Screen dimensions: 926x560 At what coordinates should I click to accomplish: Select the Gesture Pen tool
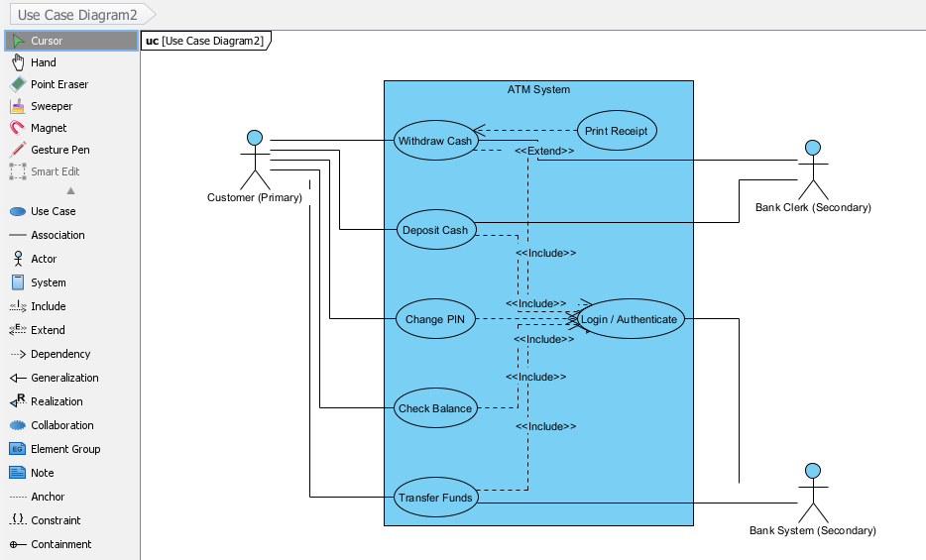71,150
